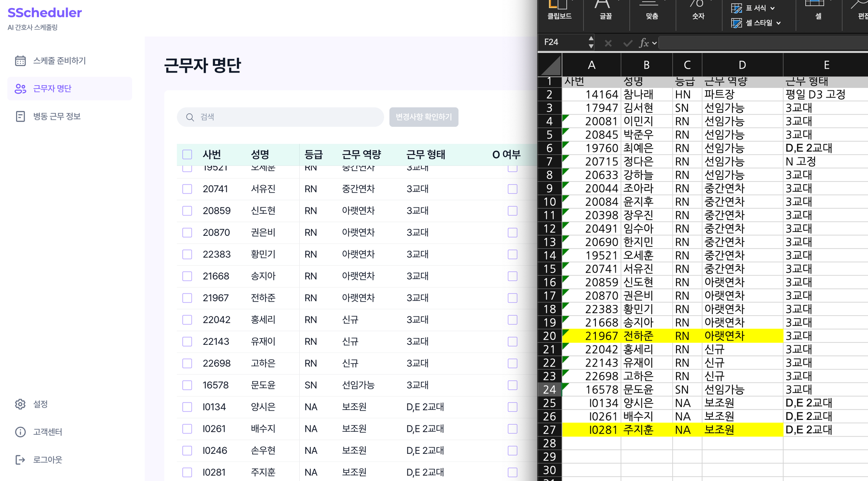Click the logout arrow icon
Image resolution: width=868 pixels, height=481 pixels.
point(20,460)
